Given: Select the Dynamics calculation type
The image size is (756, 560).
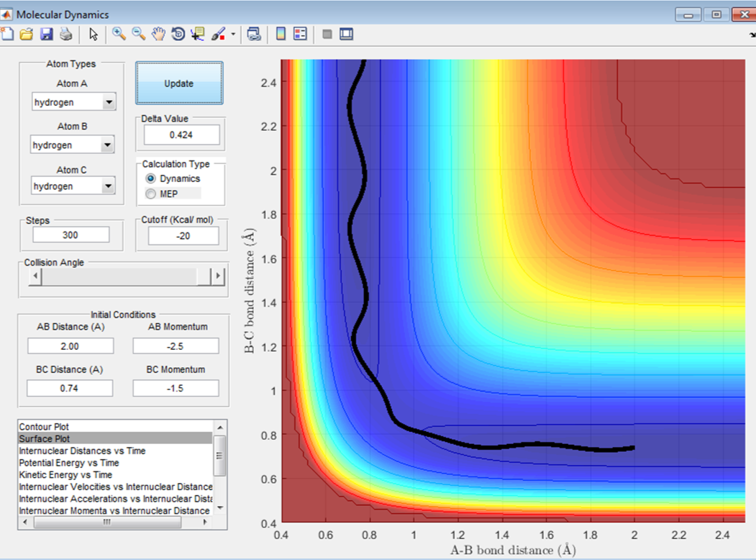Looking at the screenshot, I should coord(150,179).
